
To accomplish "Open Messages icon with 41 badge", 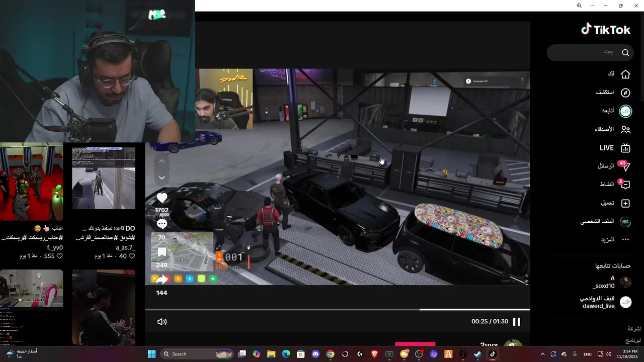I will coord(624,166).
